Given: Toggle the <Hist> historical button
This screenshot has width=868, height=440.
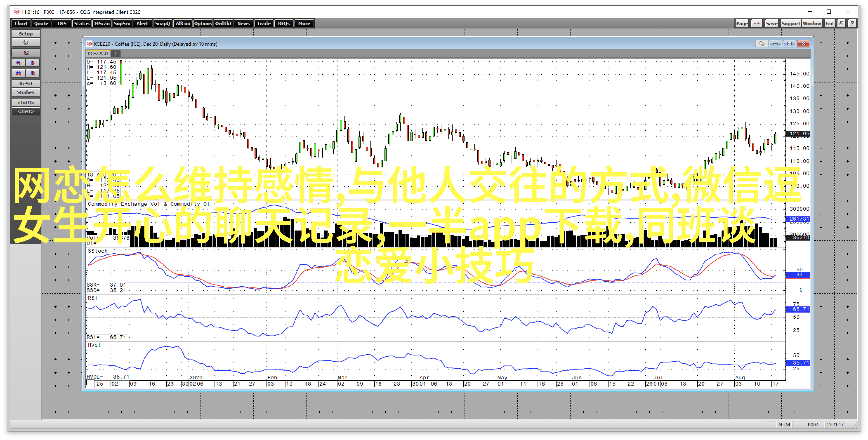Looking at the screenshot, I should click(x=26, y=112).
